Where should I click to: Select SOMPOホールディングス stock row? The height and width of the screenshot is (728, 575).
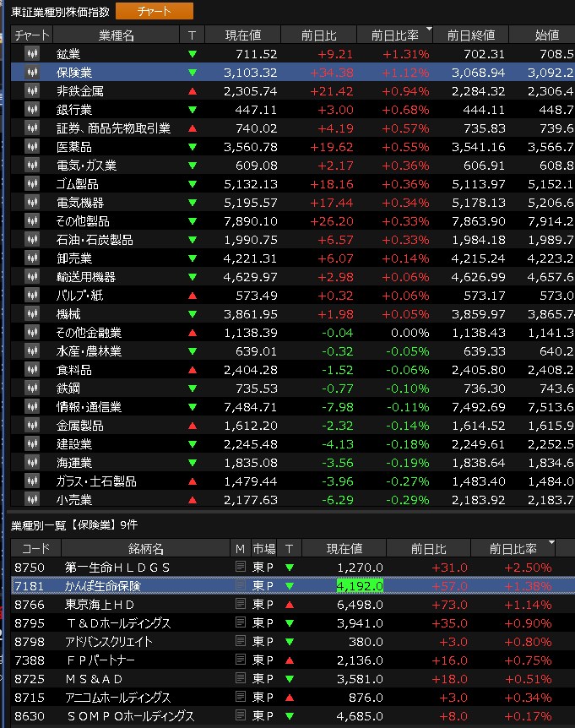tap(293, 716)
